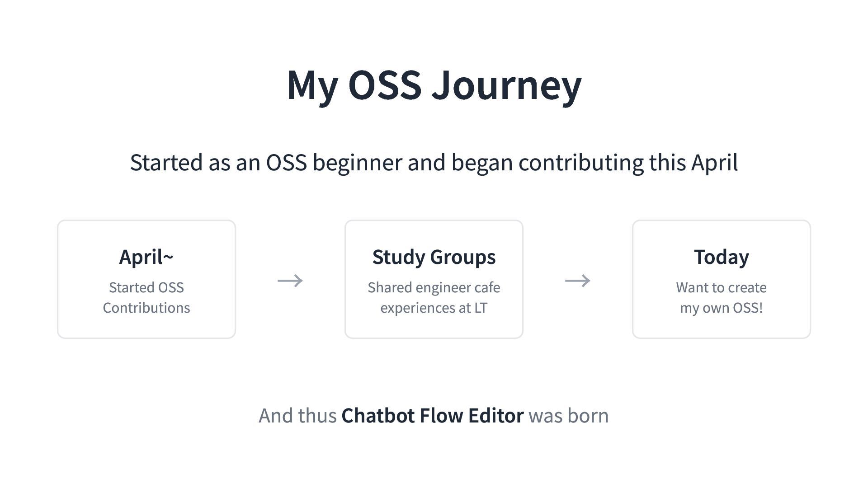Select the subtitle about beginning contributions this April
This screenshot has width=868, height=488.
point(434,163)
